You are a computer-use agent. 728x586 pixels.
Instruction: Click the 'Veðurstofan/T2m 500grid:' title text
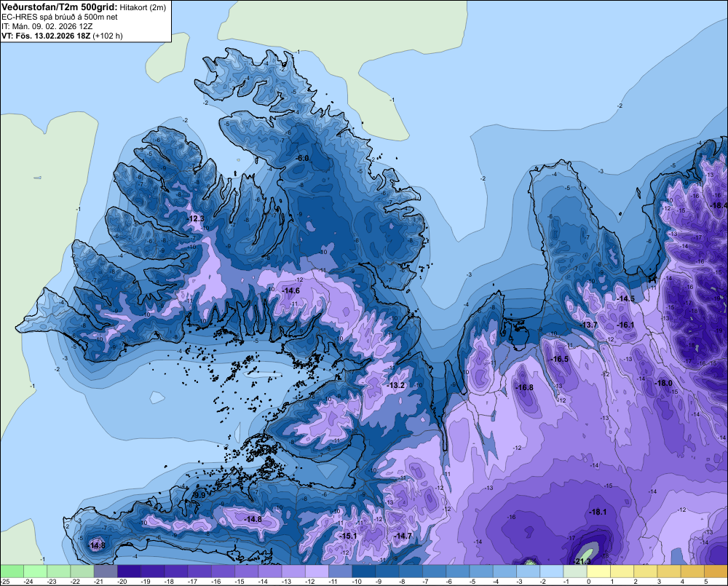point(60,7)
